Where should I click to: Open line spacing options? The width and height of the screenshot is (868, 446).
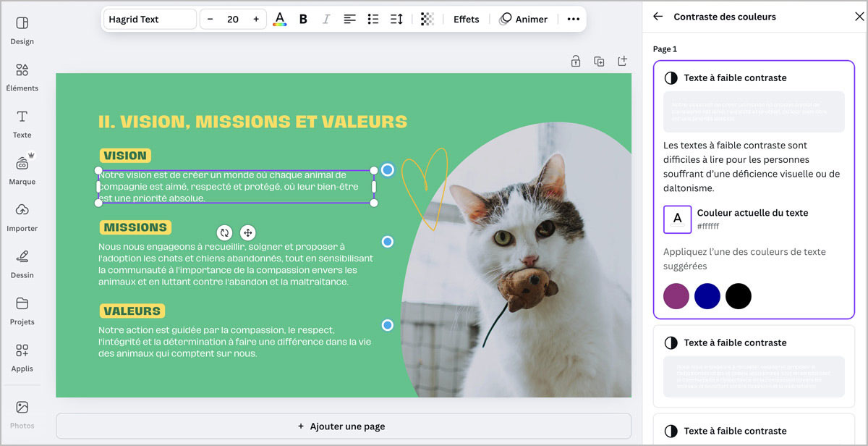pos(396,20)
